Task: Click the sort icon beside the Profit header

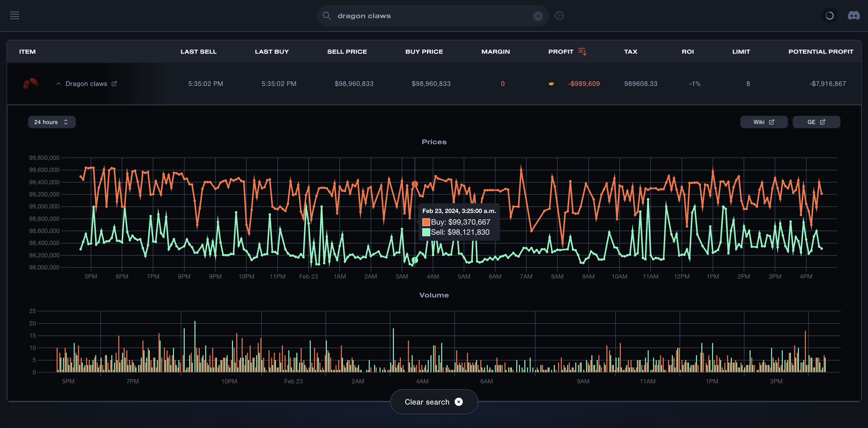Action: point(582,51)
